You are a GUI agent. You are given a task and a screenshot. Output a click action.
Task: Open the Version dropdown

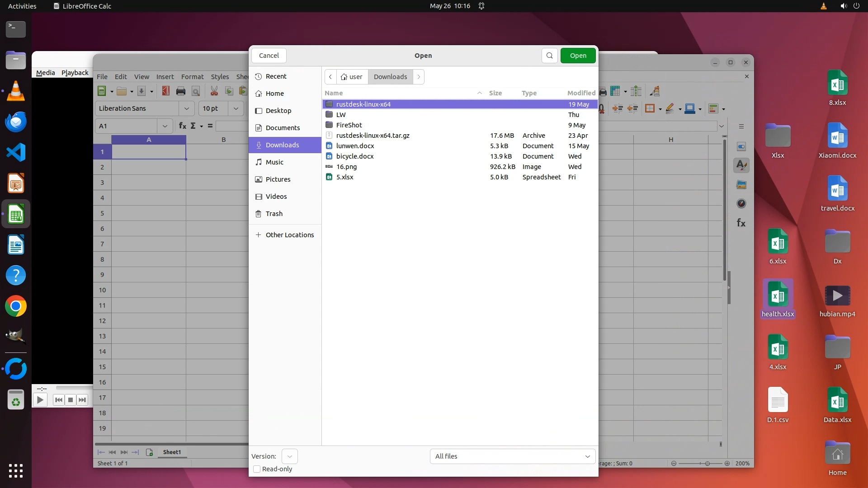[x=289, y=456]
